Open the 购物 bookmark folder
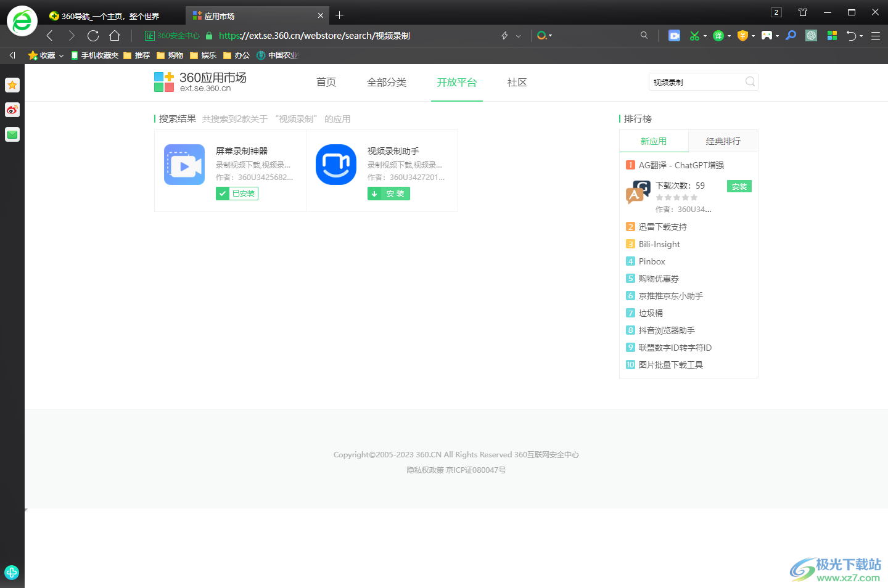 pos(170,55)
